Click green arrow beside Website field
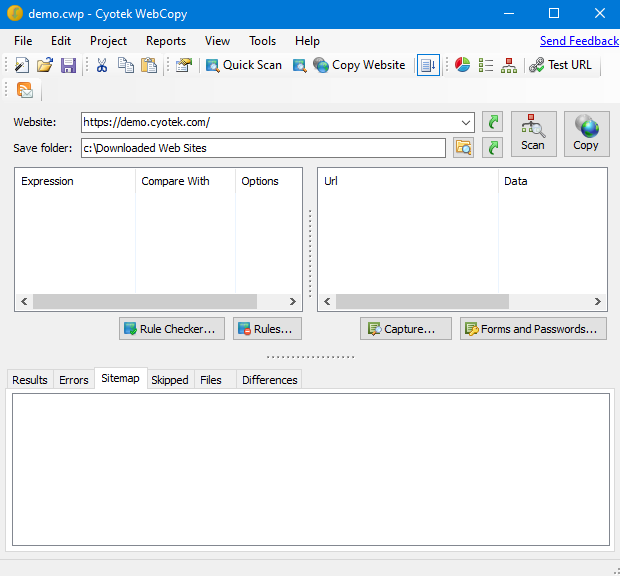This screenshot has height=576, width=620. pyautogui.click(x=492, y=122)
